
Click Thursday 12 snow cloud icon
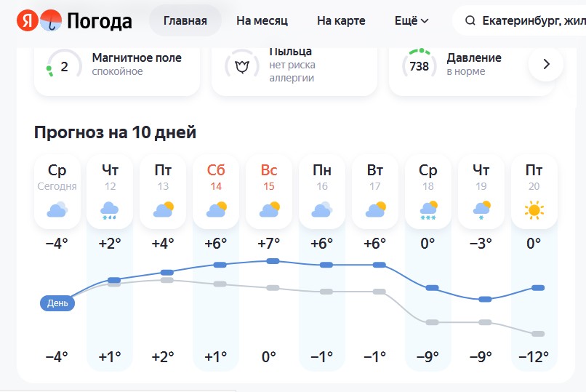(110, 211)
